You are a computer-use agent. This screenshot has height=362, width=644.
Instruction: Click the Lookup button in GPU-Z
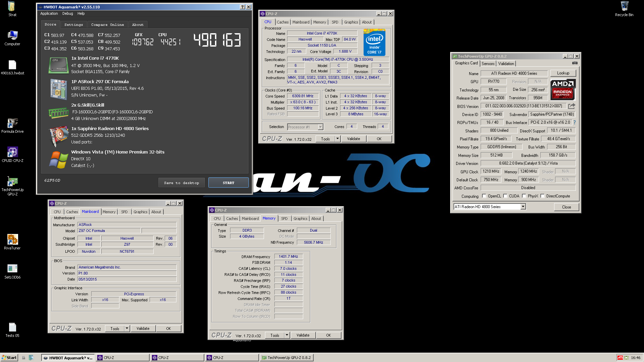[x=563, y=73]
